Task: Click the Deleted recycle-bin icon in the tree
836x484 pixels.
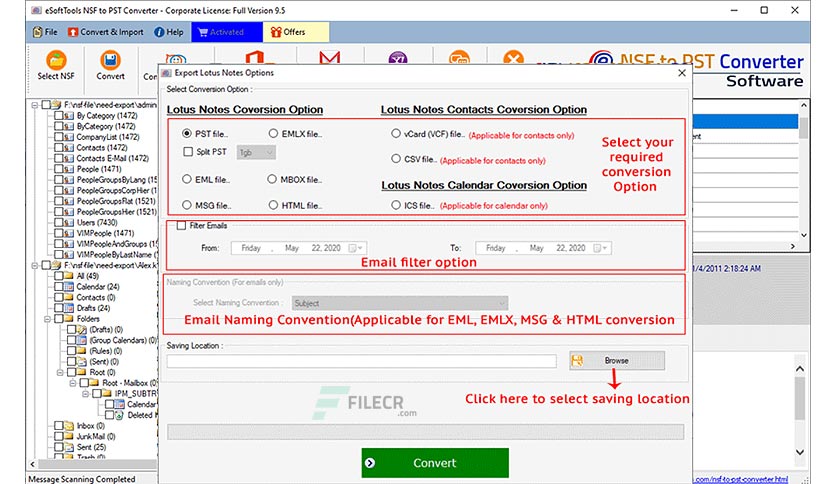Action: tap(119, 415)
